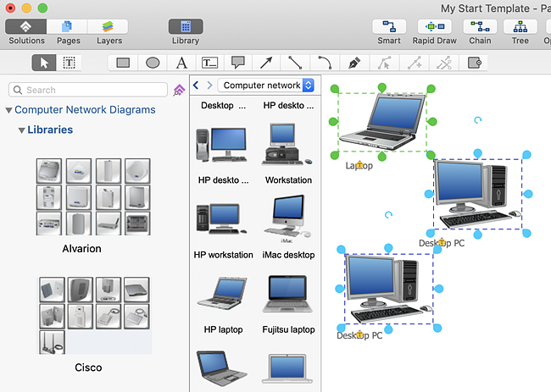Select the Arc curve tool

325,63
